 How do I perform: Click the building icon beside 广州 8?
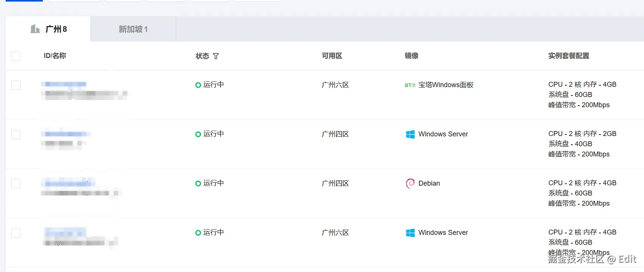point(35,29)
